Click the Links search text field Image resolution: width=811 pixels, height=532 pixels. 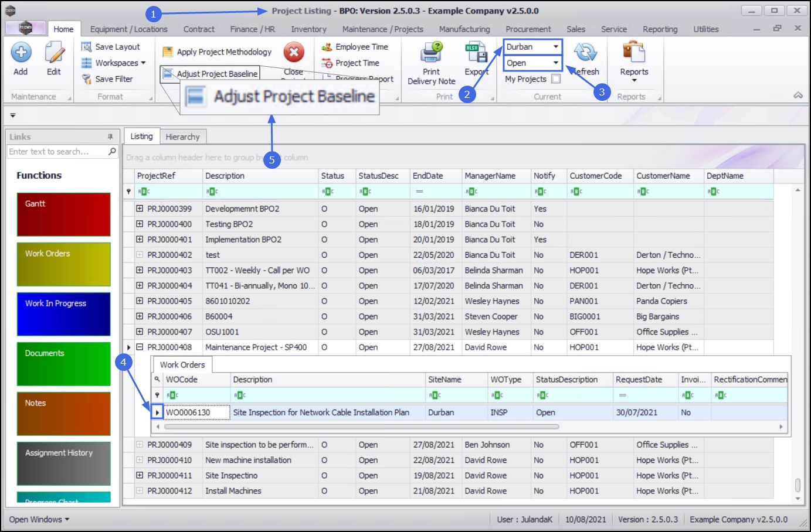point(57,151)
